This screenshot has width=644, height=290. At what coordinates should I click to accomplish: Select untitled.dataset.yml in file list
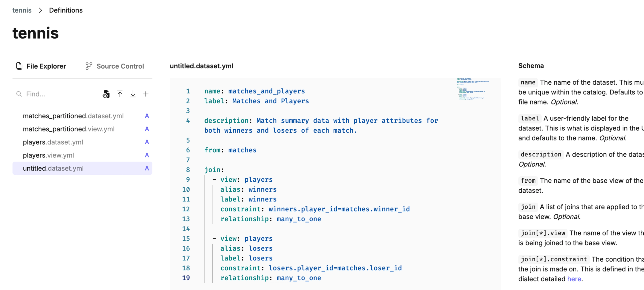[x=53, y=168]
